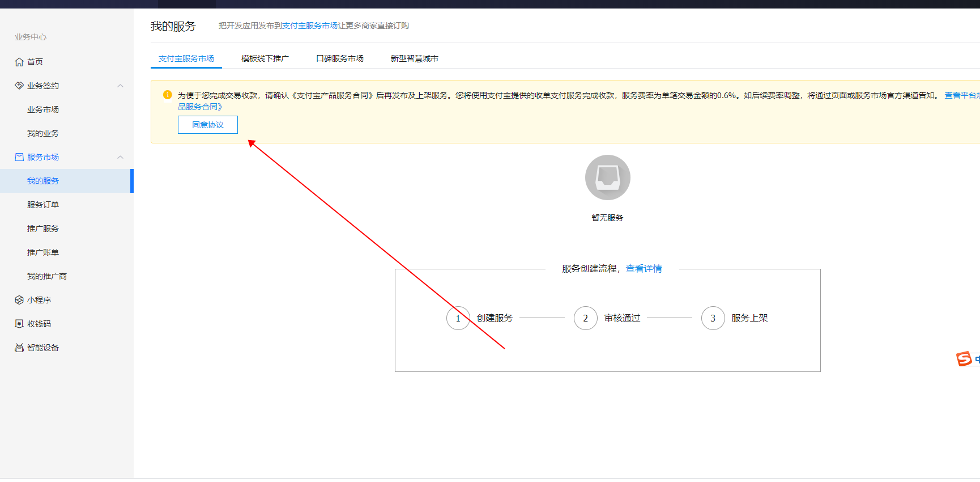Click the 创建服务 step label
980x482 pixels.
pyautogui.click(x=495, y=318)
